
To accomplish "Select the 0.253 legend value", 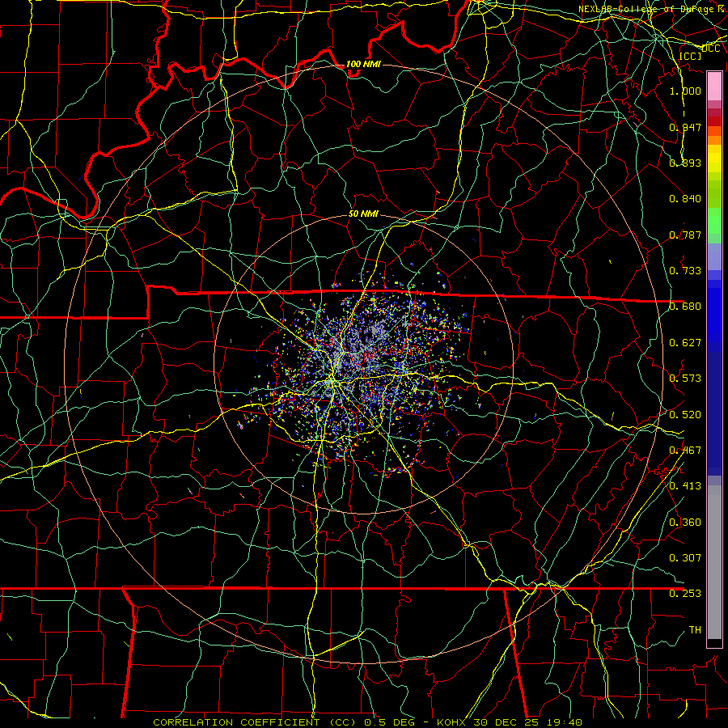I will [685, 594].
